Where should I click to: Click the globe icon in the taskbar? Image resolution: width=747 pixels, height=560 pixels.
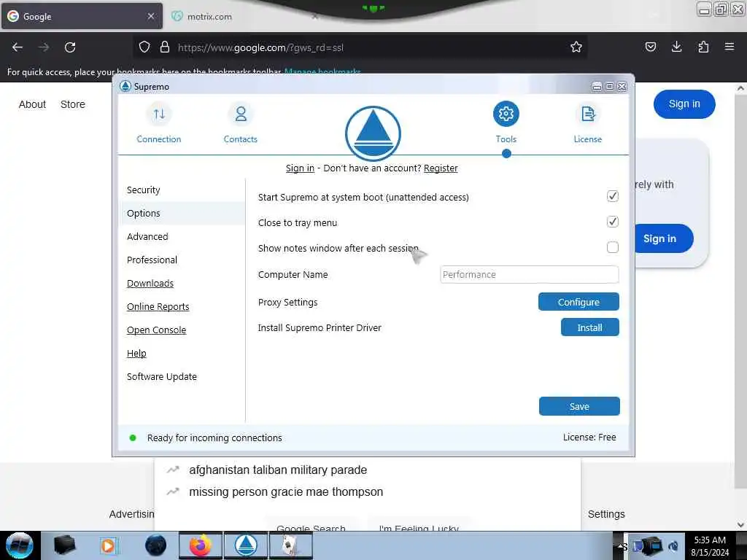point(155,545)
